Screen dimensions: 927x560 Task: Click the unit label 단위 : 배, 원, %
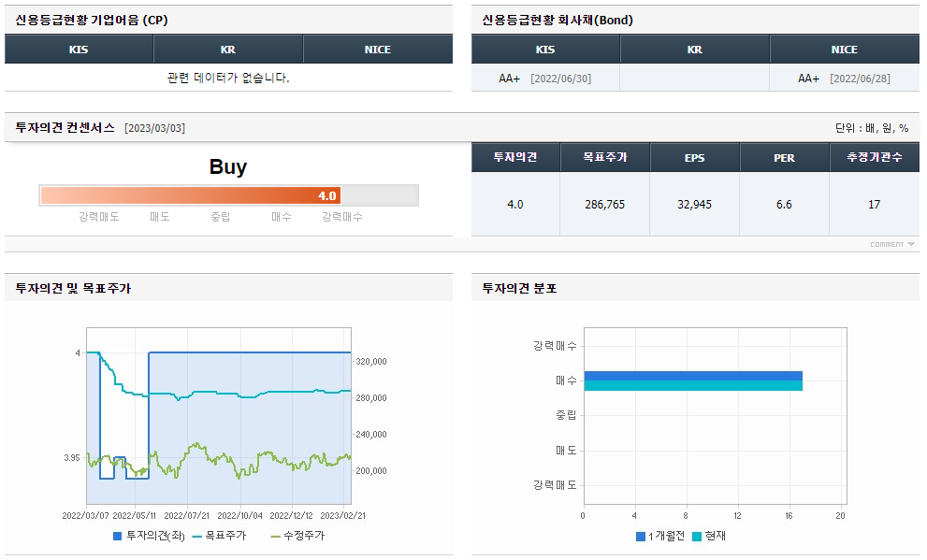click(872, 127)
